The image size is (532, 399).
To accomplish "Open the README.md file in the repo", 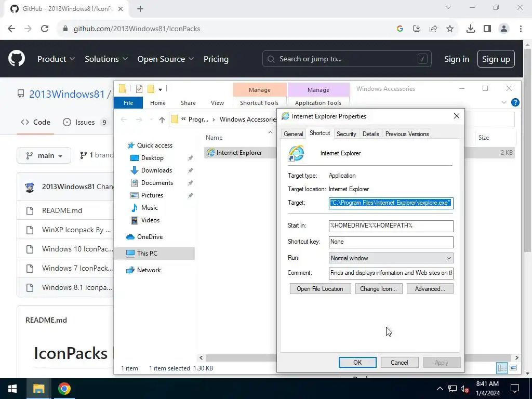I will [x=62, y=211].
